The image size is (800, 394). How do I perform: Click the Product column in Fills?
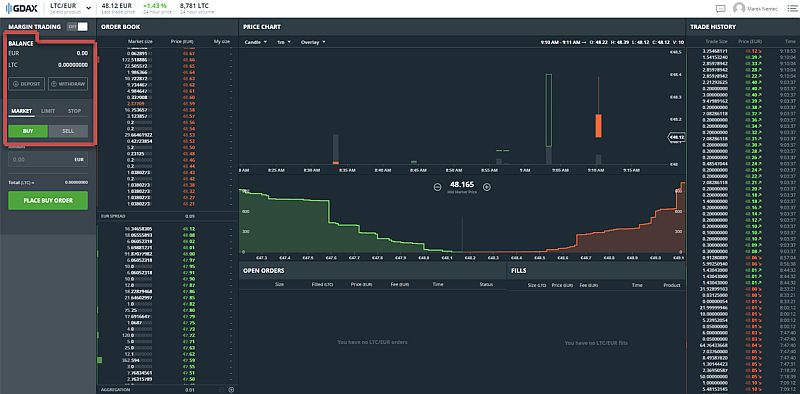point(672,285)
